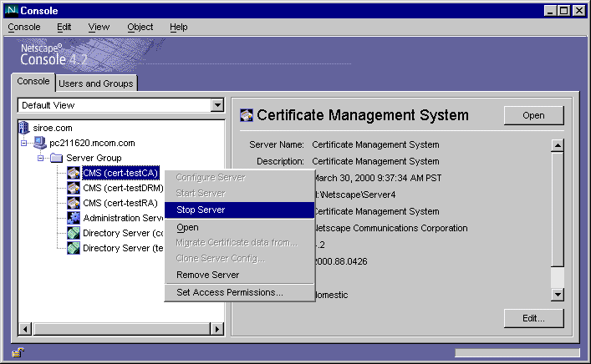Click the Description value text
The width and height of the screenshot is (591, 364).
pos(375,161)
